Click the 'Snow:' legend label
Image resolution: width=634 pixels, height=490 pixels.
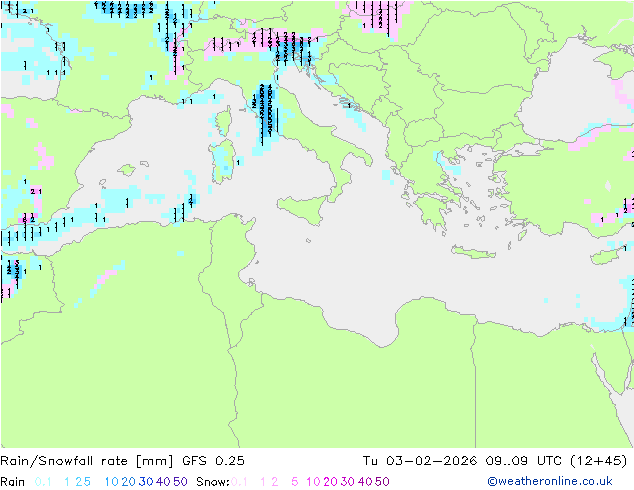(213, 482)
